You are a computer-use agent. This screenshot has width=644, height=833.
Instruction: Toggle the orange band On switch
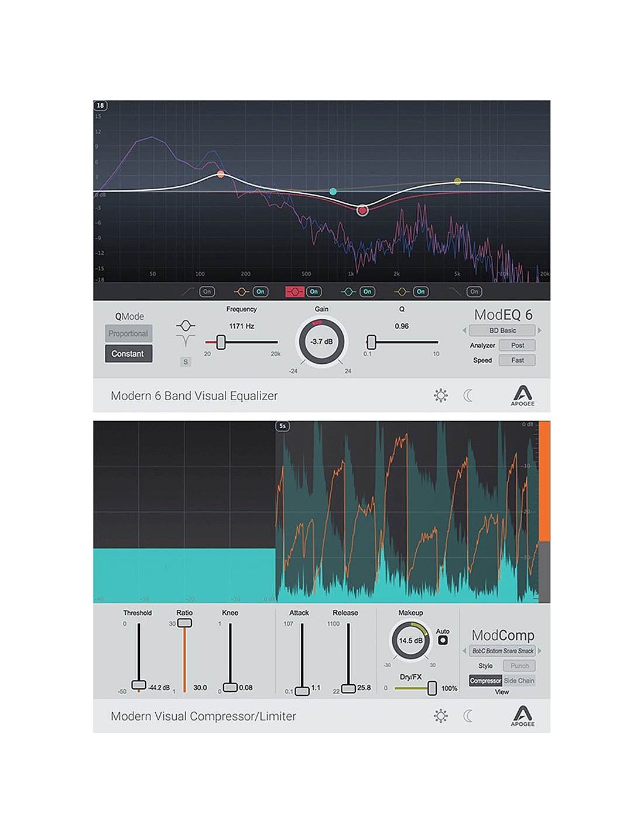(260, 291)
